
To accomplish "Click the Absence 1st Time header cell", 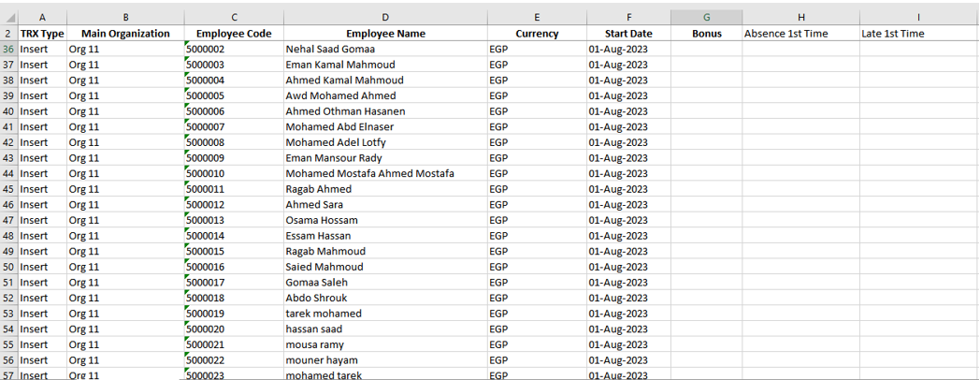I will pyautogui.click(x=800, y=34).
